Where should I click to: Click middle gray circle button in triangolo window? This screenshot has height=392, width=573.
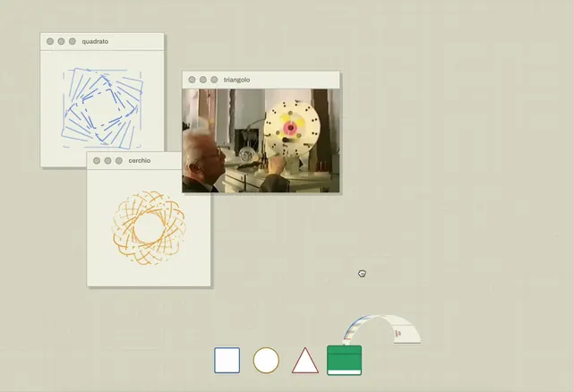[203, 80]
